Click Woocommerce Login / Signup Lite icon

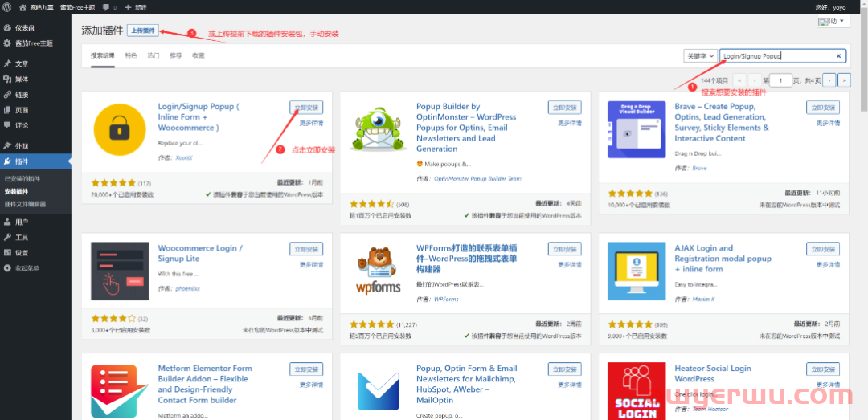coord(120,271)
